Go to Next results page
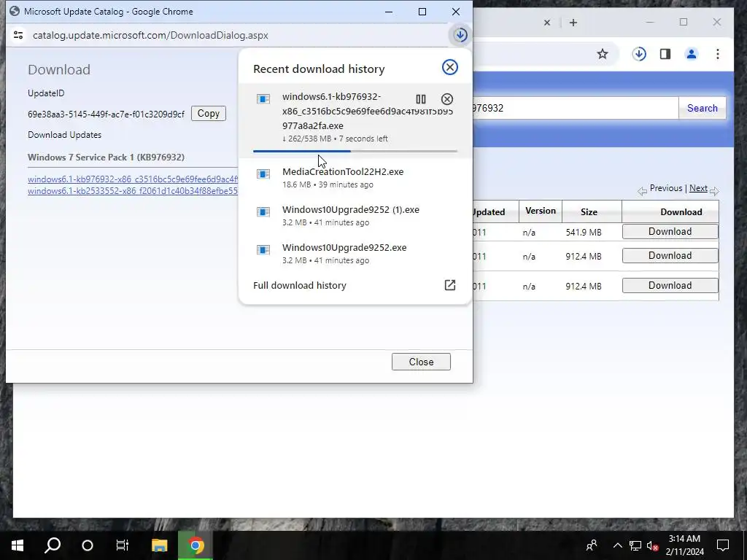The image size is (747, 560). (x=698, y=188)
